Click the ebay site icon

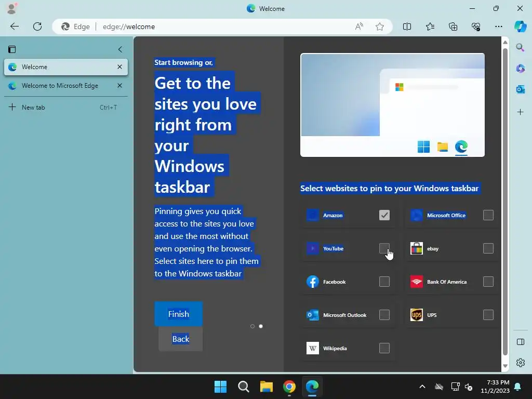(x=416, y=248)
